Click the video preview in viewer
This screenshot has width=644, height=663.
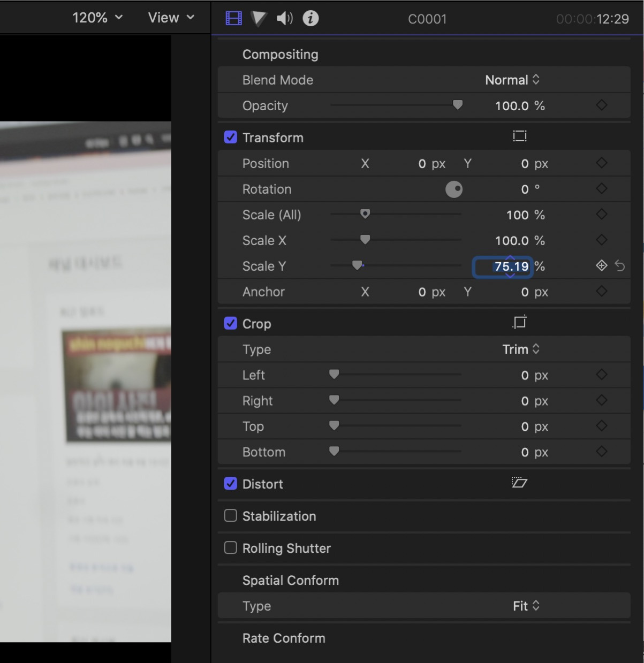[86, 382]
